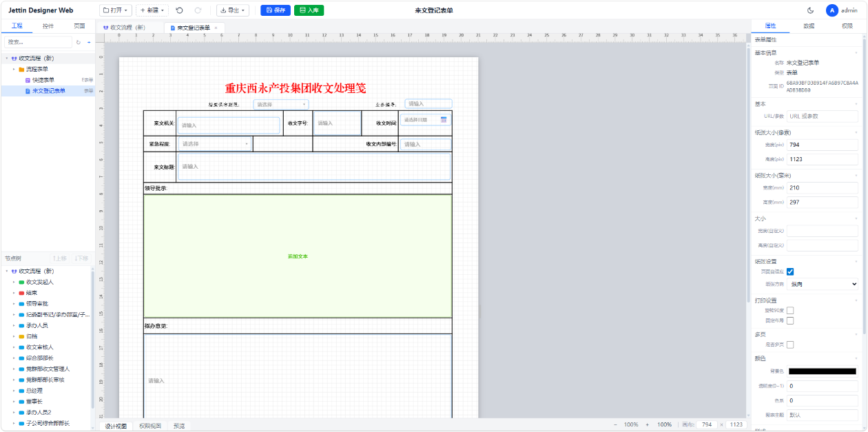Open the 纸张方向 纵向 dropdown
868x432 pixels.
tap(823, 284)
